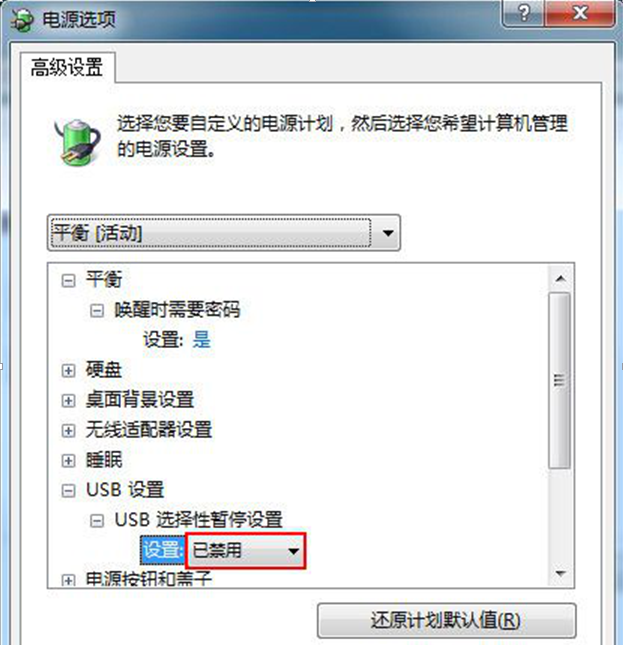
Task: Select the 高级设置 tab
Action: [67, 67]
